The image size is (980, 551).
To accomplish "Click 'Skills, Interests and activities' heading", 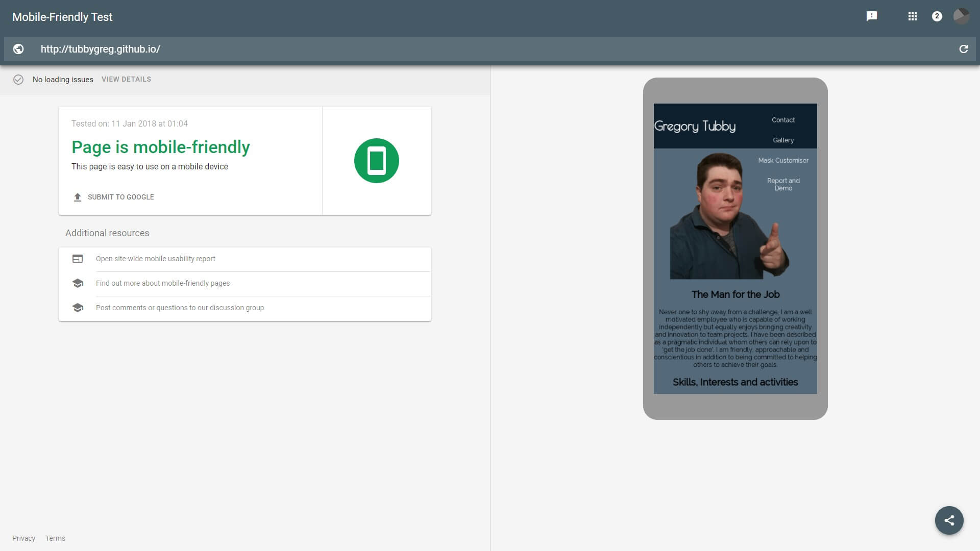I will [735, 382].
